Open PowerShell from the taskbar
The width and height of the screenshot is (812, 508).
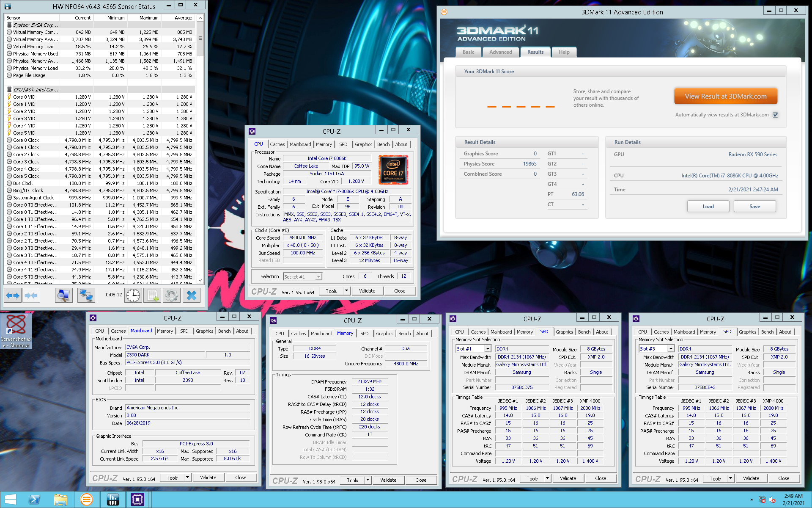pos(34,500)
